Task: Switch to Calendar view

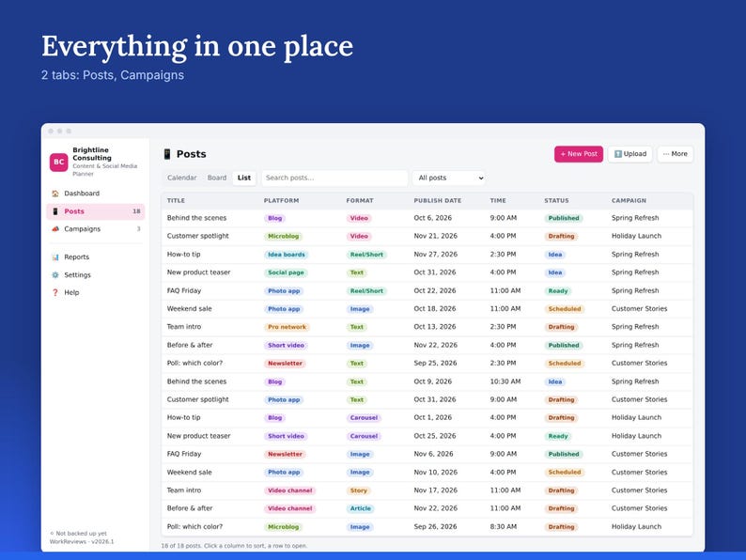Action: [x=181, y=178]
